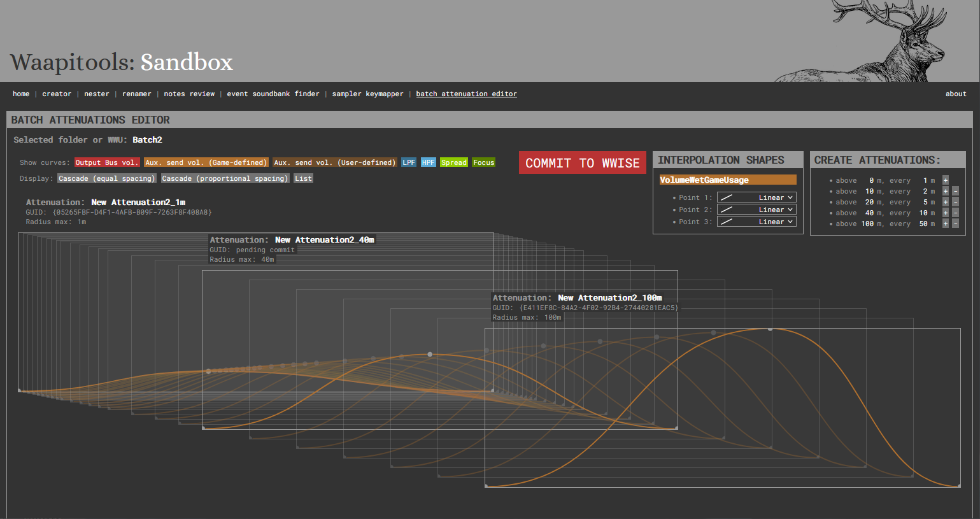The image size is (980, 519).
Task: Click minus button on the 20 m row
Action: tap(955, 202)
